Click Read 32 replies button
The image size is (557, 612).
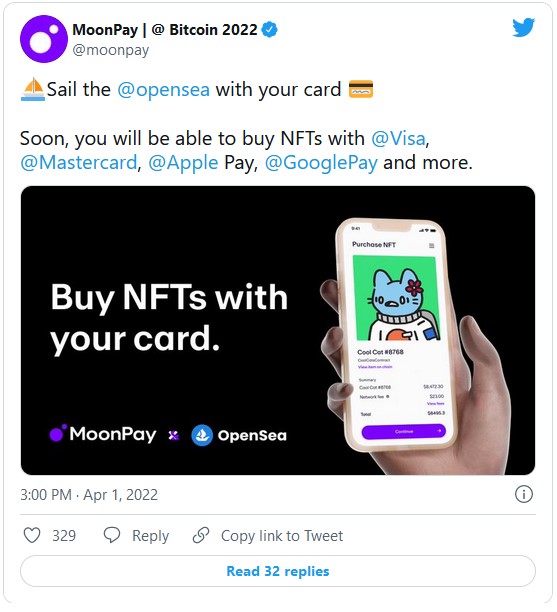(x=278, y=571)
